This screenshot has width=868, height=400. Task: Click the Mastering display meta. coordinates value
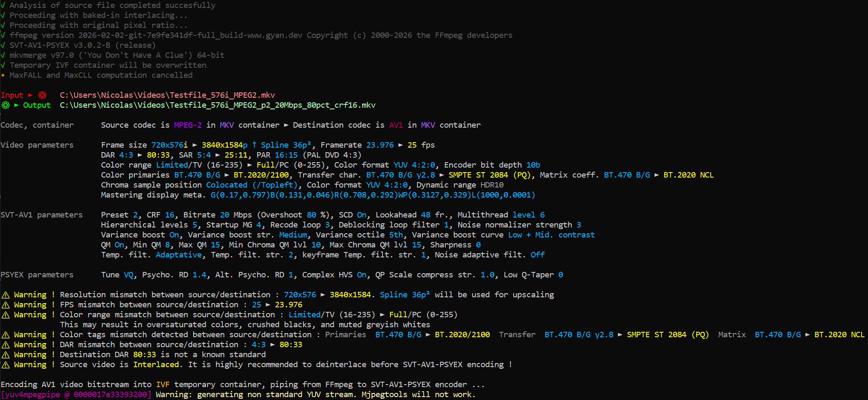(372, 195)
